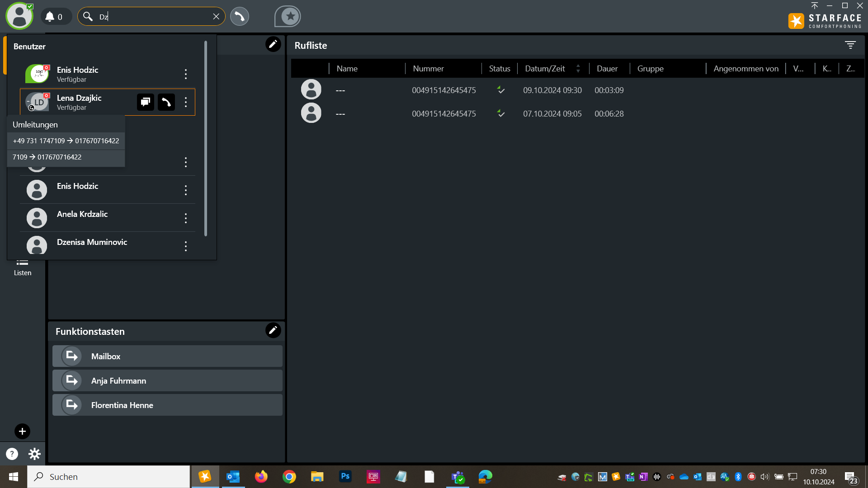Open help via the question mark icon
This screenshot has height=488, width=868.
coord(11,454)
